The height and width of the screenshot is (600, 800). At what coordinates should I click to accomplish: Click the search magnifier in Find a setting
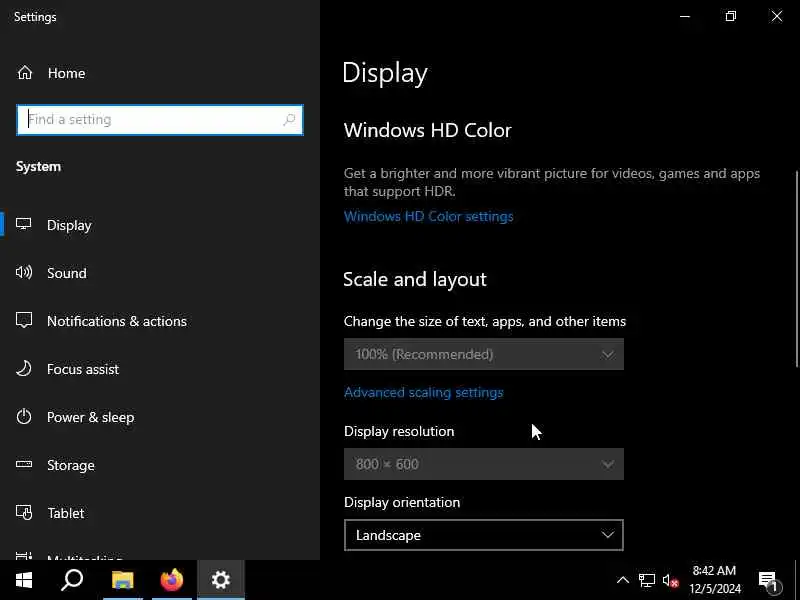point(289,120)
